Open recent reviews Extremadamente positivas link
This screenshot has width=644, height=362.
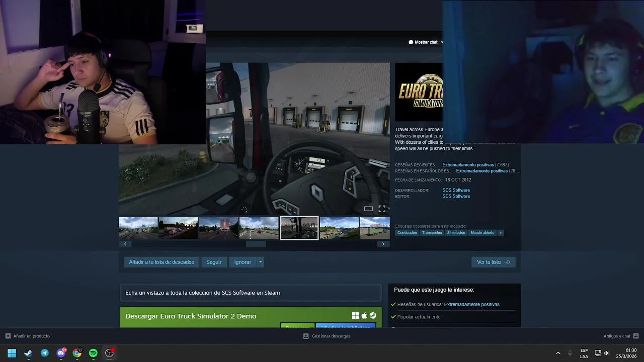pyautogui.click(x=468, y=165)
